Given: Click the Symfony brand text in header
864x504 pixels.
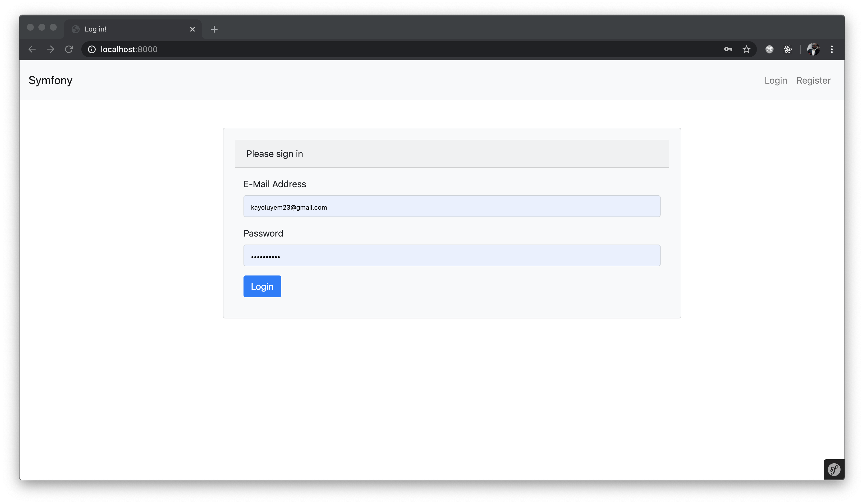Looking at the screenshot, I should [50, 80].
